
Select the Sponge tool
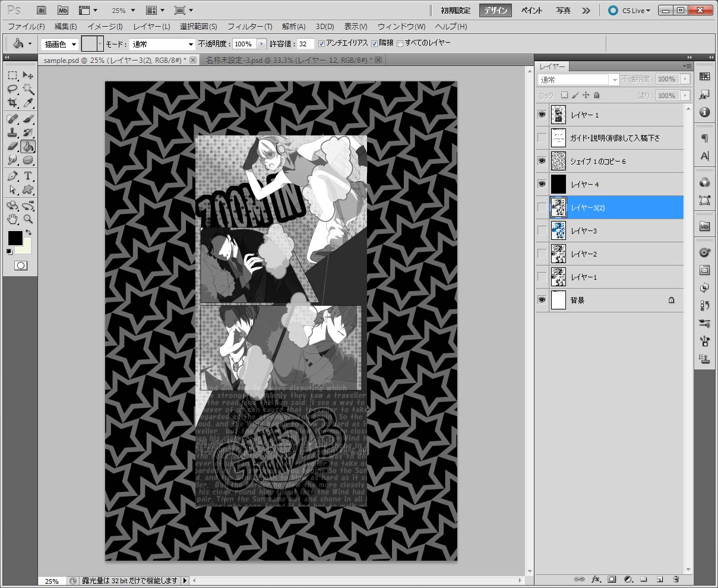click(x=28, y=160)
